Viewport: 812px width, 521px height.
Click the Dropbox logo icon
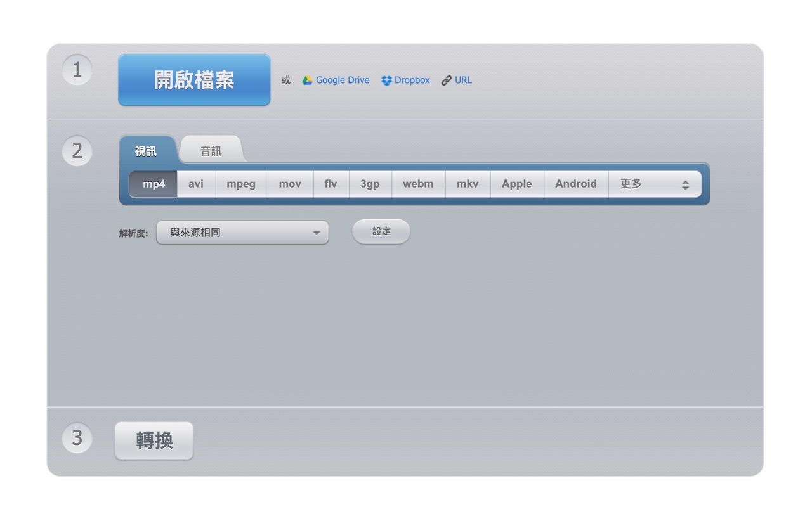point(386,80)
